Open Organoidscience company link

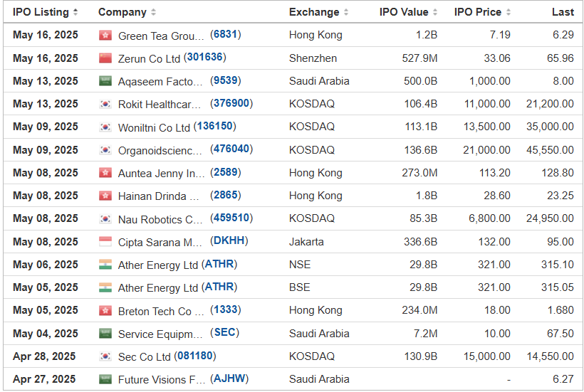point(160,151)
